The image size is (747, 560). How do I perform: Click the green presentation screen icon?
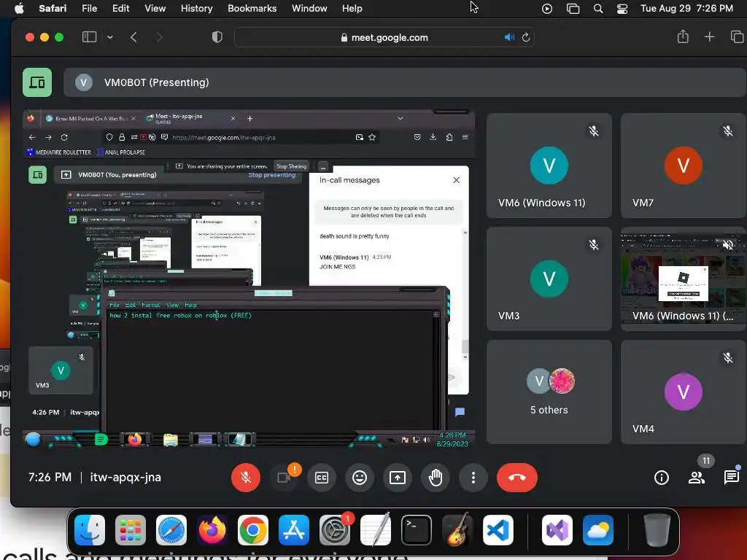tap(37, 82)
